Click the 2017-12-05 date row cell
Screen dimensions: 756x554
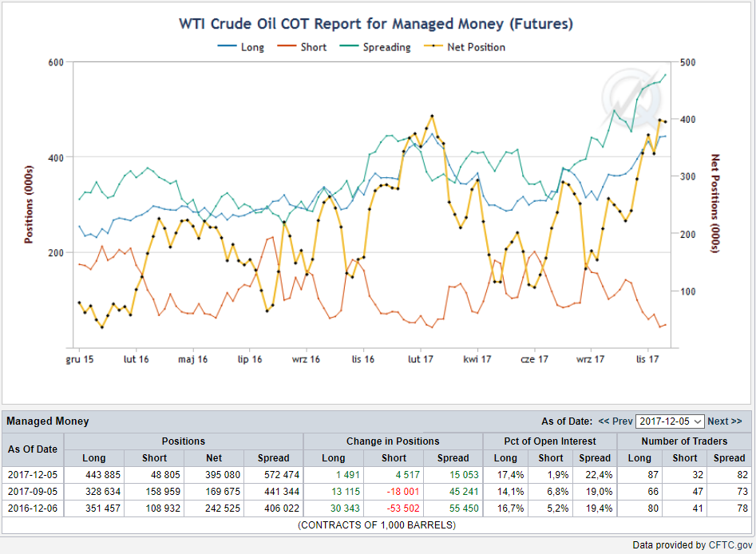tap(33, 475)
